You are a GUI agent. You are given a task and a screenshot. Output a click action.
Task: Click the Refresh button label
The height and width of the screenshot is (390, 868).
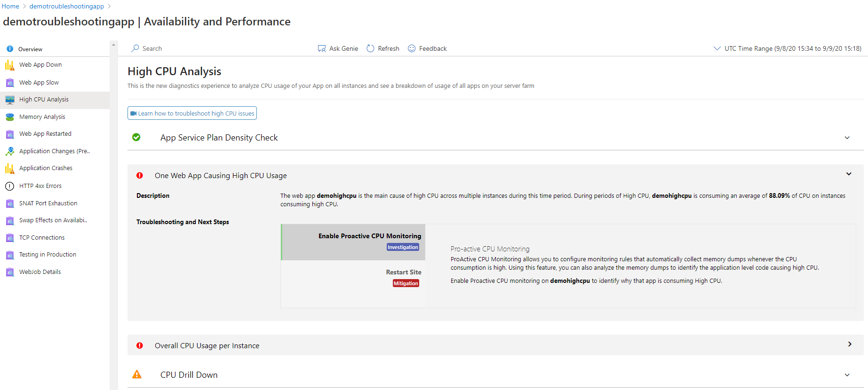pos(389,48)
